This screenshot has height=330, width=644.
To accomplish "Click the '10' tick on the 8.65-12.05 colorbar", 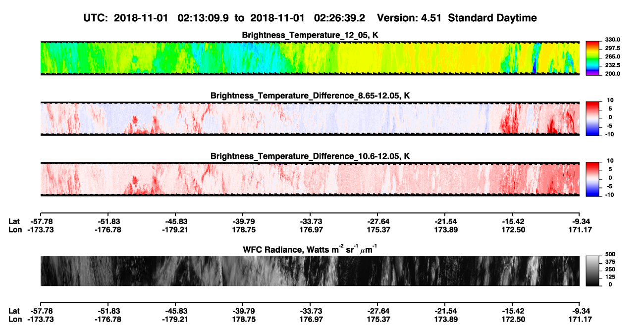I will coord(610,100).
